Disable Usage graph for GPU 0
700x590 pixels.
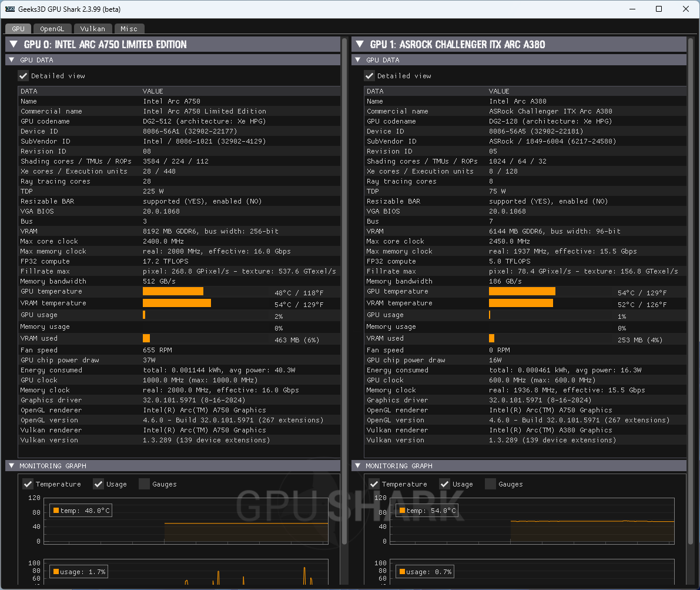tap(98, 484)
